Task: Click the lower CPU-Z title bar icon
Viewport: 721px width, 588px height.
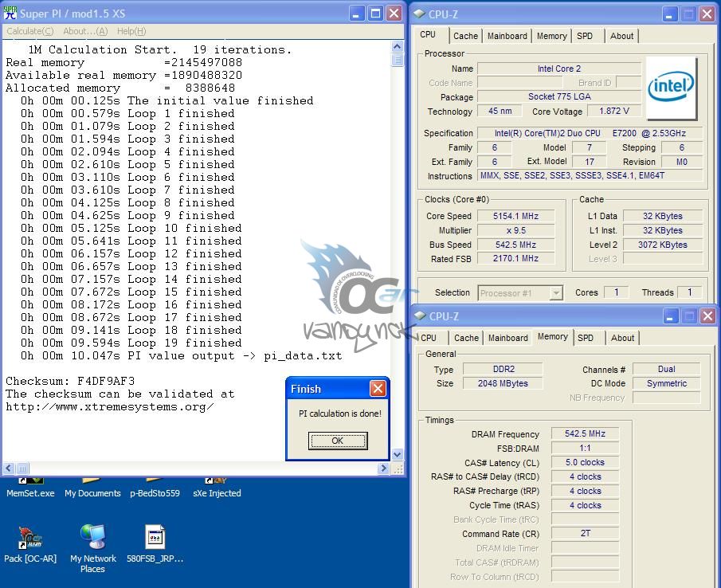Action: coord(420,316)
